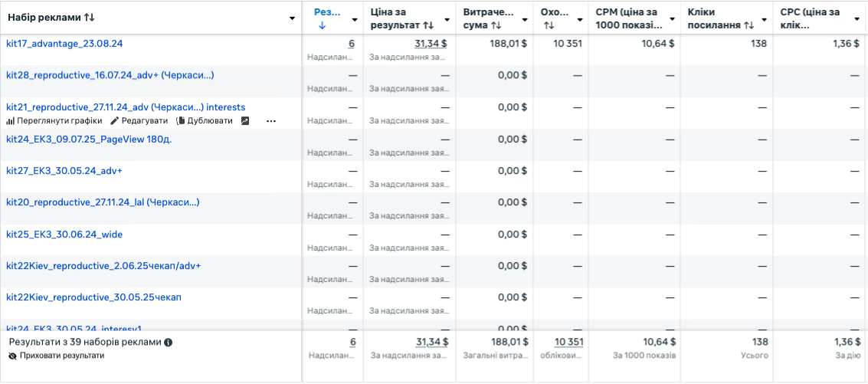Viewport: 868px width, 384px height.
Task: Click total spend 188,01 $ in the summary row
Action: point(509,343)
